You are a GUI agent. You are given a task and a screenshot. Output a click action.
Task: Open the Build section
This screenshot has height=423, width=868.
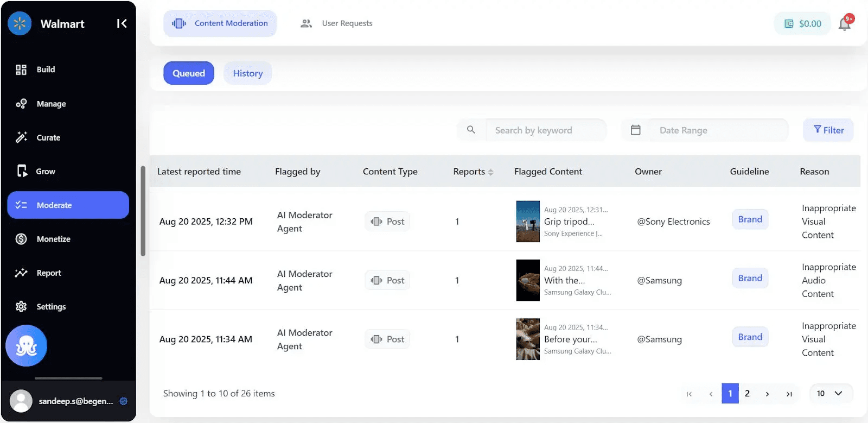[x=68, y=70]
